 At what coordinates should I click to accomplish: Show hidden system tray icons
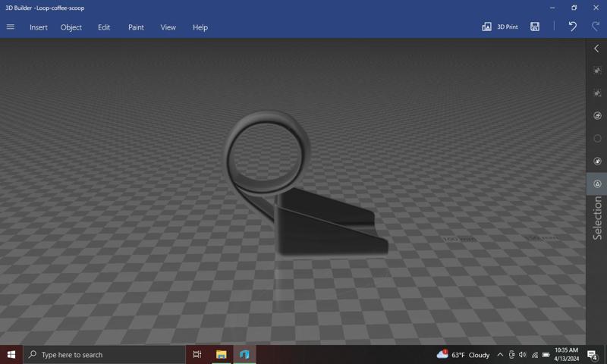500,355
